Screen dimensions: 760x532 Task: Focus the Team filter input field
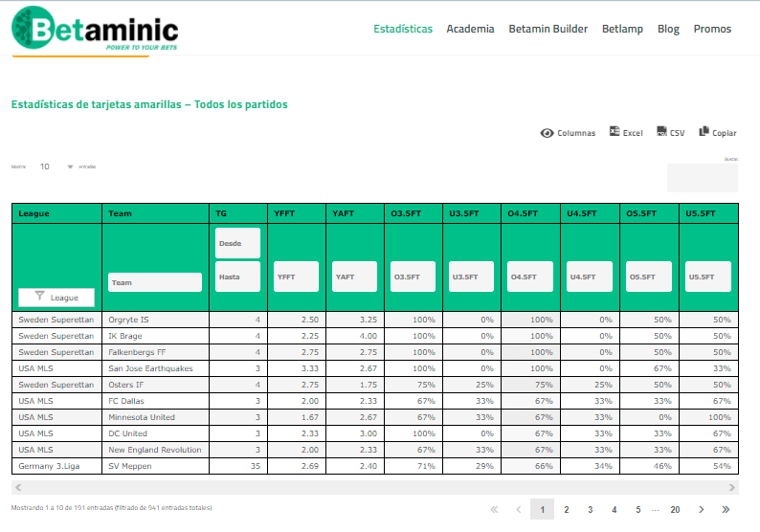(x=155, y=282)
